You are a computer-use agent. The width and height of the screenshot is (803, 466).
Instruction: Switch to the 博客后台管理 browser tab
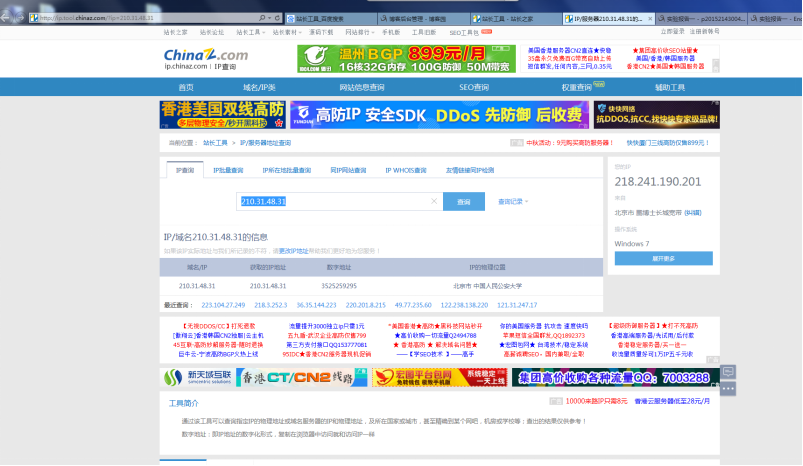pos(424,18)
